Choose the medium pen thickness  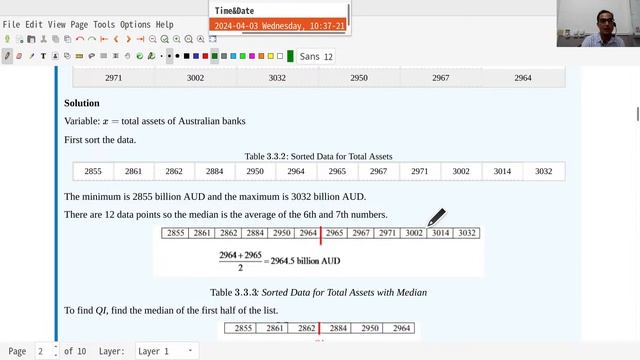tap(169, 56)
